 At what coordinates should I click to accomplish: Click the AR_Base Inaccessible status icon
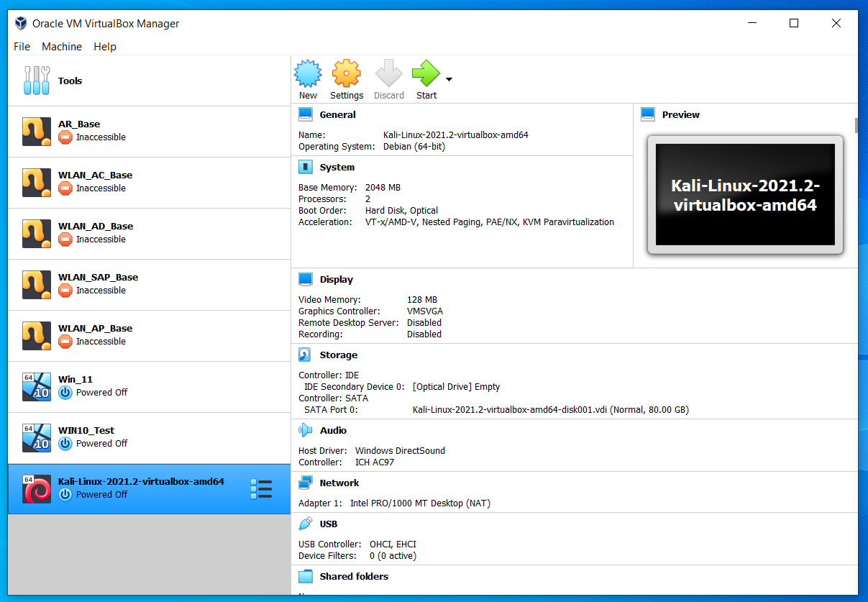coord(65,137)
